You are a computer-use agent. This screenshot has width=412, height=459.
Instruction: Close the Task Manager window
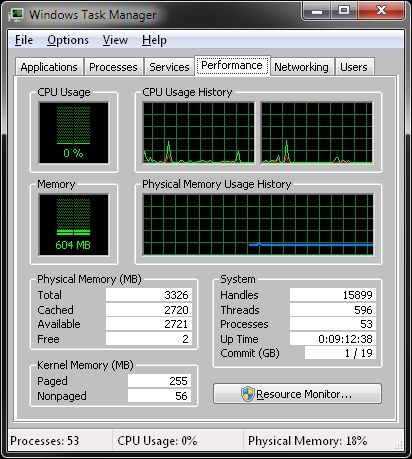tap(381, 11)
